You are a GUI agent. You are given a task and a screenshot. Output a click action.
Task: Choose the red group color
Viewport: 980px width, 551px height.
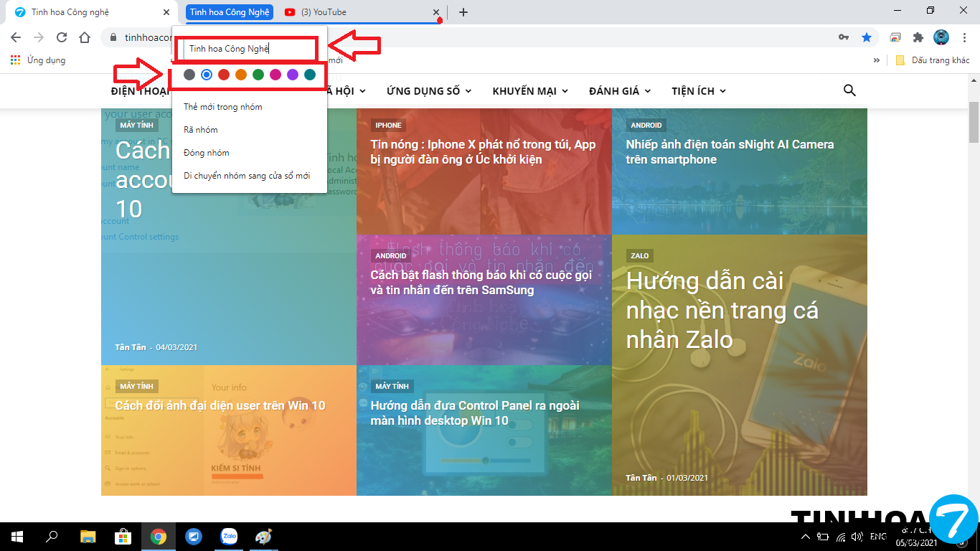click(x=224, y=74)
